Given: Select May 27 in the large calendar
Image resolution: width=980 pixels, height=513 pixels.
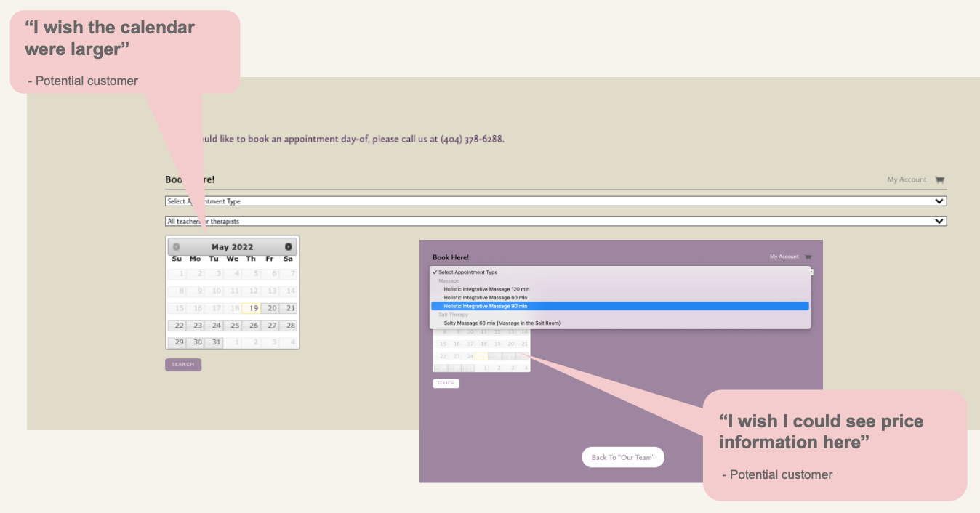Looking at the screenshot, I should tap(270, 326).
